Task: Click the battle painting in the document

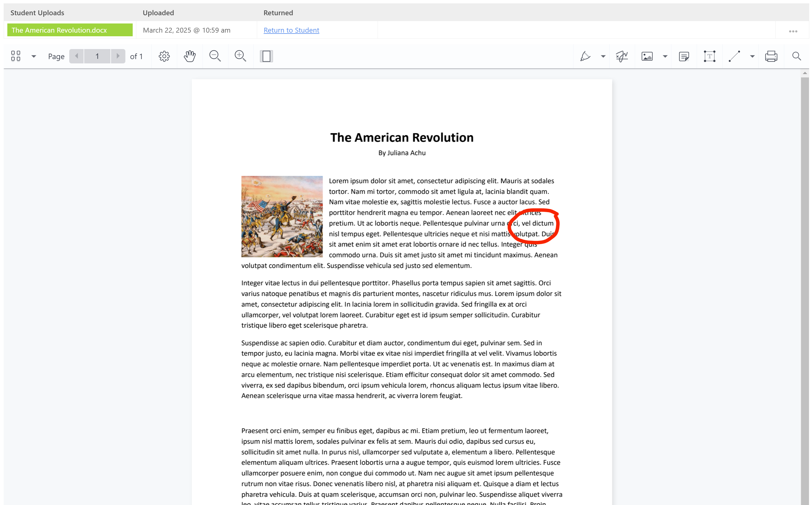Action: [282, 216]
